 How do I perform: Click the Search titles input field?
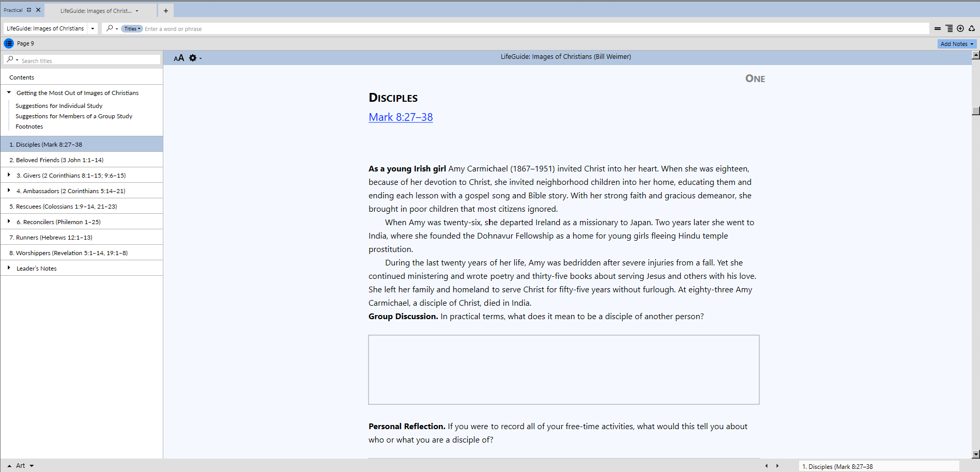(88, 60)
